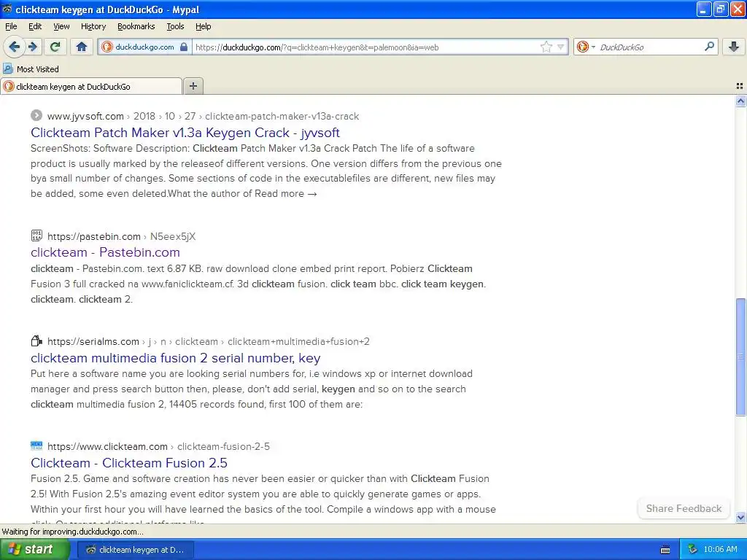The height and width of the screenshot is (560, 747).
Task: Click the www.jyvsoft.com result URL
Action: (x=85, y=116)
